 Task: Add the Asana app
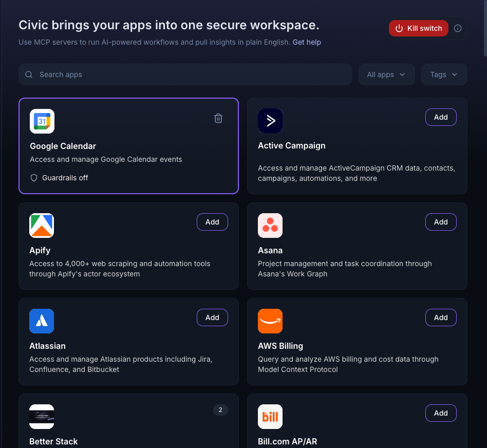(441, 222)
